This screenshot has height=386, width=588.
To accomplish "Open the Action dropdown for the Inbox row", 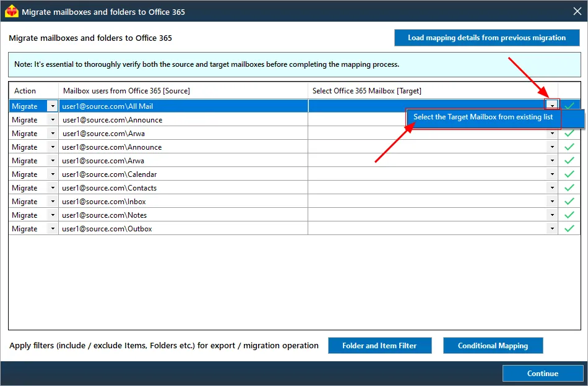I will (x=53, y=201).
